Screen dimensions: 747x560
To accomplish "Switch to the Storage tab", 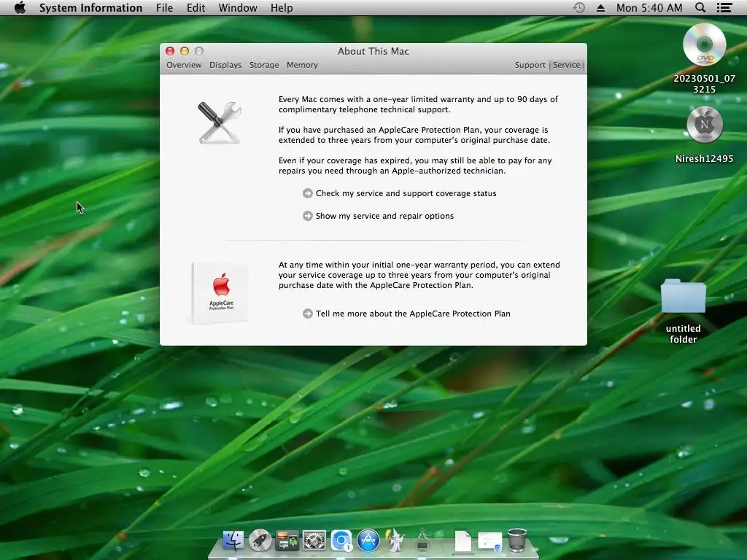I will 264,65.
